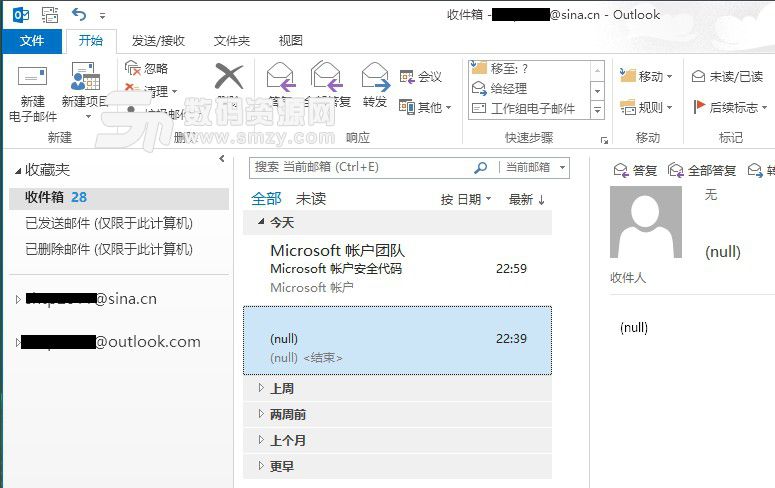Image resolution: width=775 pixels, height=488 pixels.
Task: Click Reply All icon in ribbon
Action: click(x=326, y=77)
